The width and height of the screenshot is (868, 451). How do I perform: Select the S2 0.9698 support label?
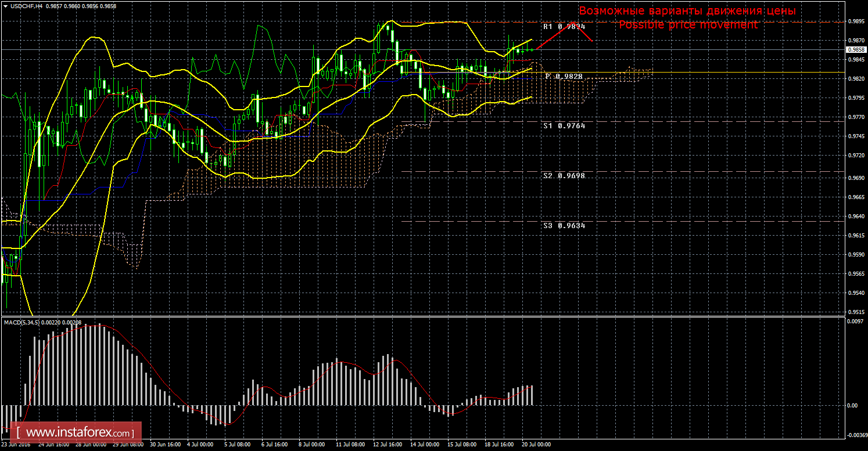(564, 175)
